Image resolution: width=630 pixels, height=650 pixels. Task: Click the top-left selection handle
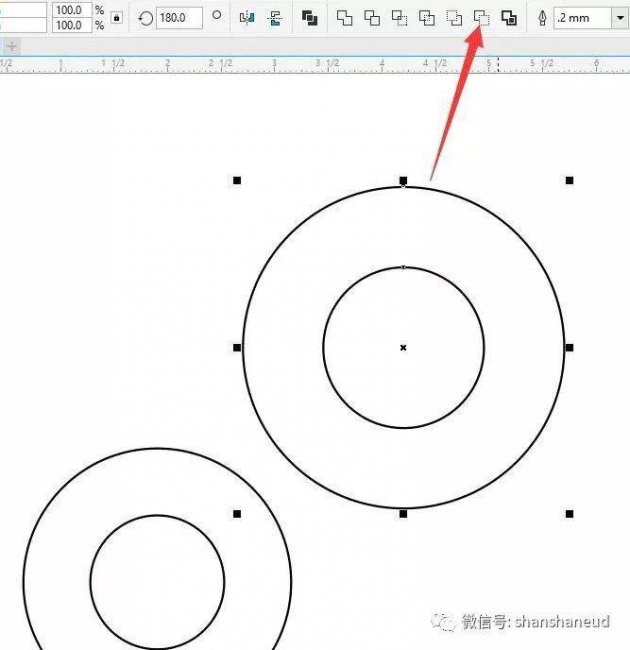[x=237, y=180]
